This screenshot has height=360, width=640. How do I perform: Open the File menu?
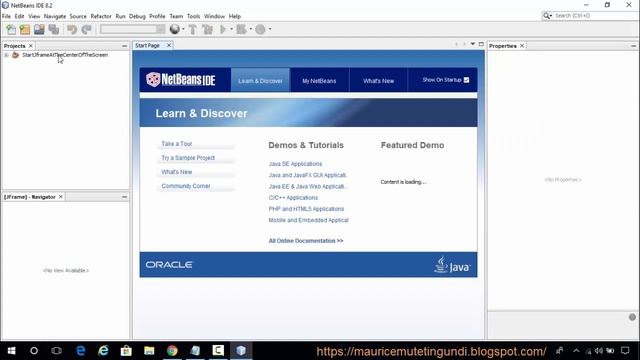[x=6, y=16]
